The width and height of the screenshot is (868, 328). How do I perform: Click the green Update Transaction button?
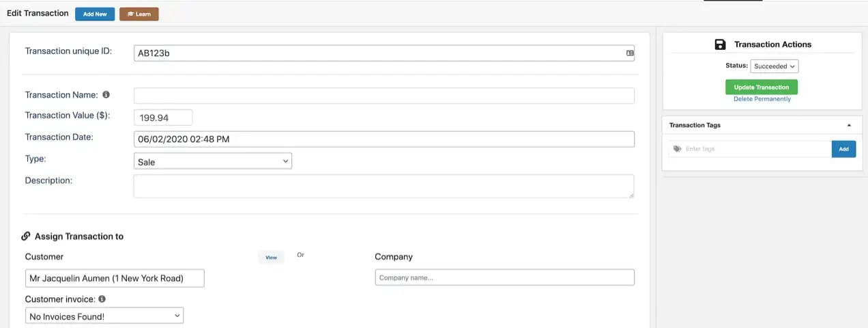pyautogui.click(x=761, y=87)
